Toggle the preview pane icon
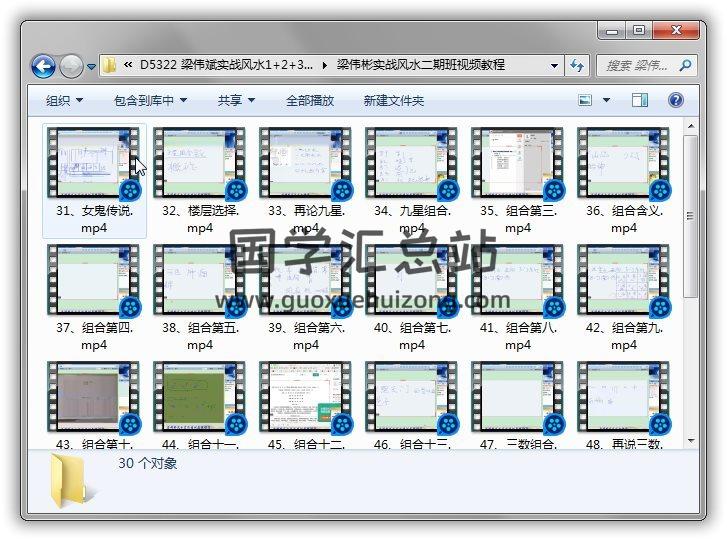This screenshot has height=541, width=727. click(x=640, y=100)
